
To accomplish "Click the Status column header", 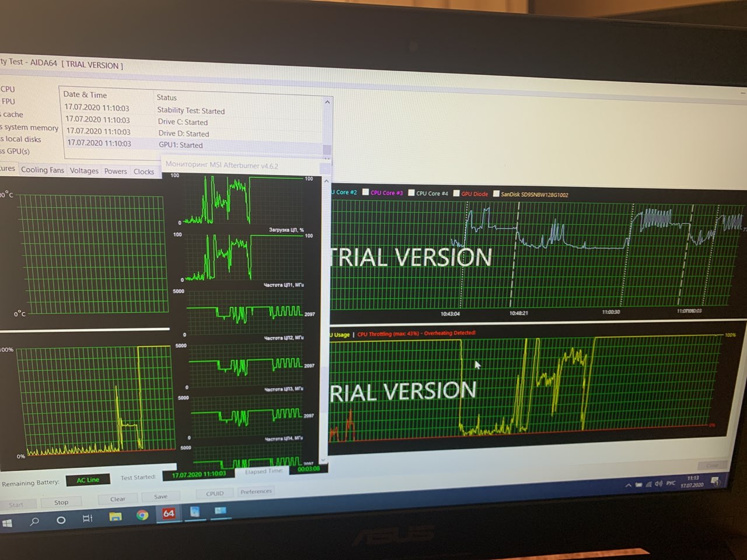I will click(x=166, y=97).
